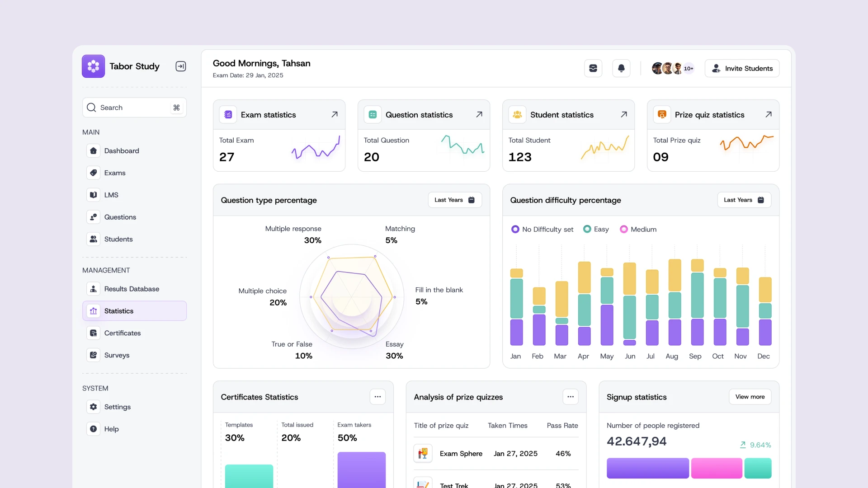Toggle the Medium legend item
Screen dimensions: 868x488
click(638, 229)
